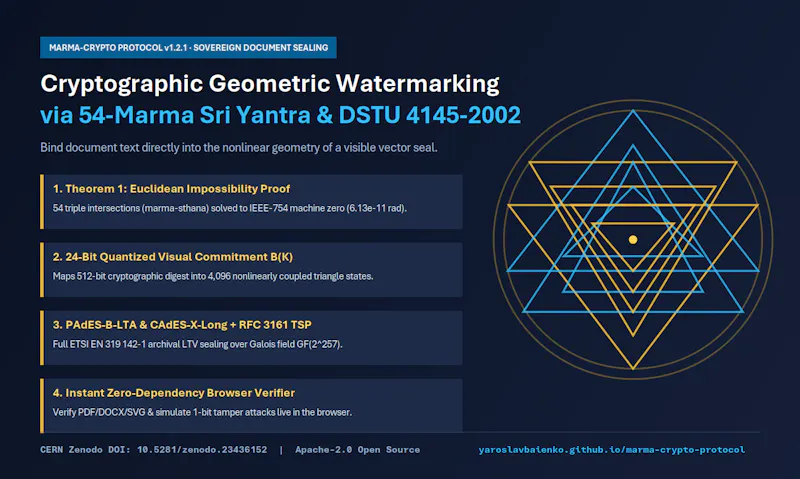Click the 'Bind document text directly' tagline
The image size is (800, 479).
[x=239, y=148]
